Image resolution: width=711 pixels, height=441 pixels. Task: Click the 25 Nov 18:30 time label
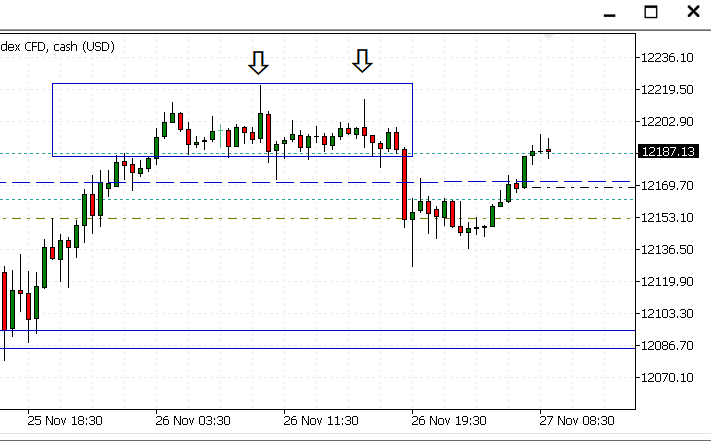tap(65, 421)
